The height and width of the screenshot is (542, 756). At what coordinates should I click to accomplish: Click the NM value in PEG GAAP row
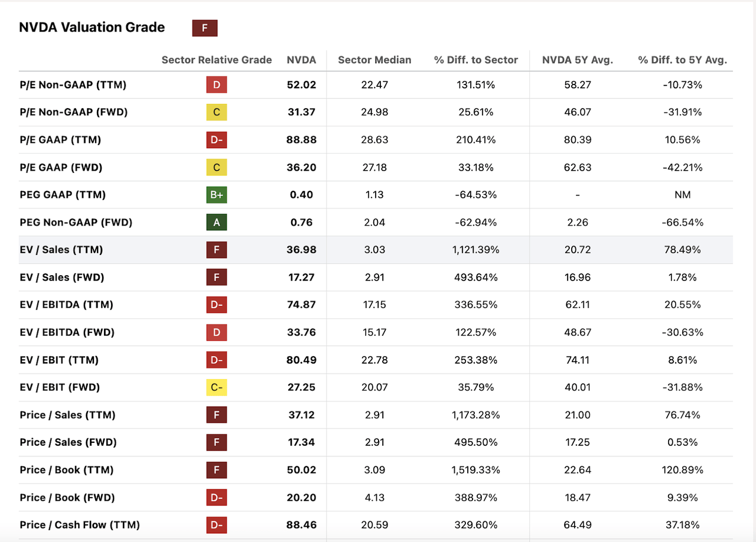[683, 195]
